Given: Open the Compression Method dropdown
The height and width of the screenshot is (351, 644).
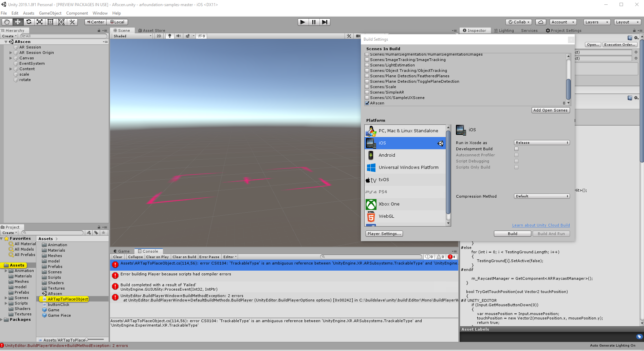Looking at the screenshot, I should point(541,196).
